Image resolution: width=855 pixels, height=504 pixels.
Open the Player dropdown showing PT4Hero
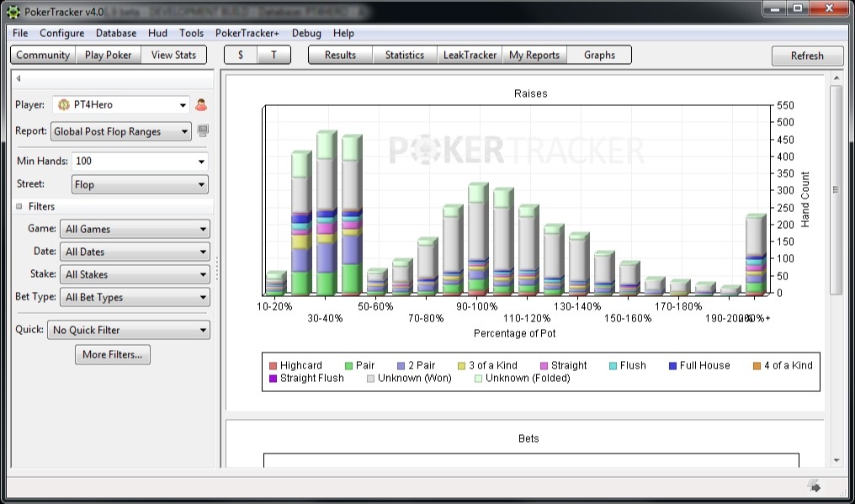point(121,104)
